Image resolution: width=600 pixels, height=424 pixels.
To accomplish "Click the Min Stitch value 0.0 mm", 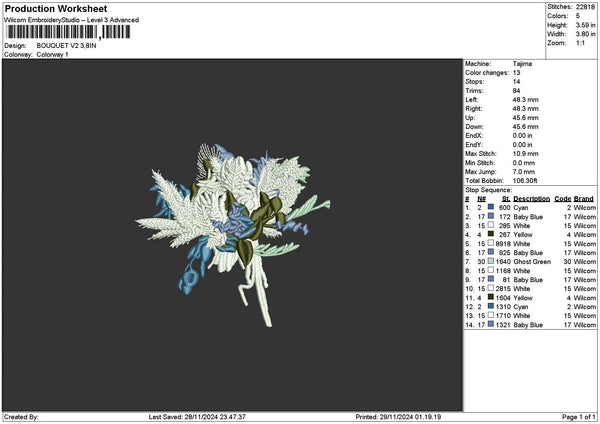I will click(x=524, y=163).
